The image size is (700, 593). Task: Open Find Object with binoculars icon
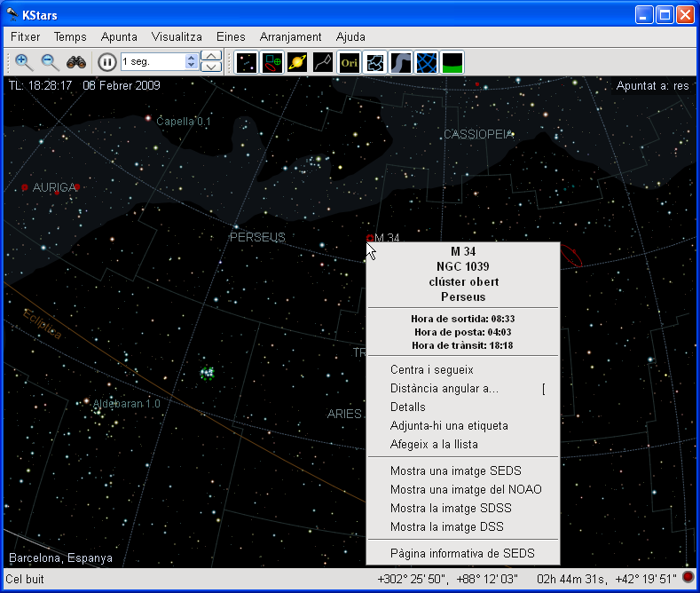(x=76, y=62)
